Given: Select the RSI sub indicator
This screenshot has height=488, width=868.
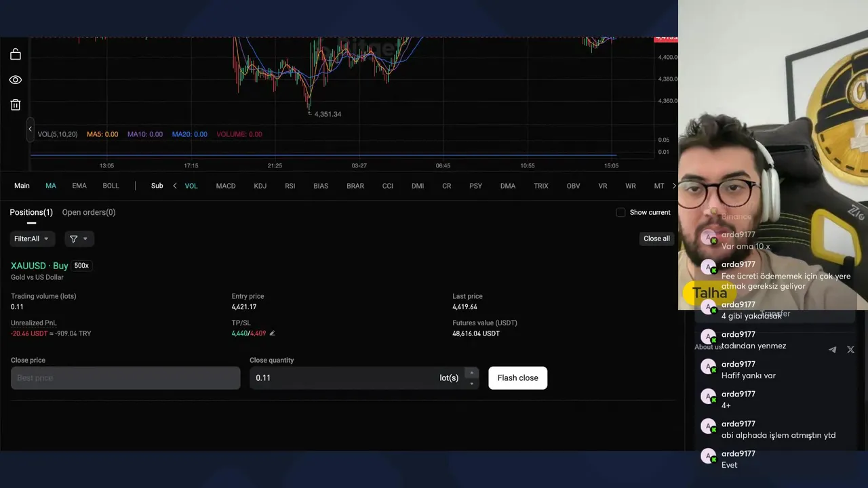Looking at the screenshot, I should [290, 186].
